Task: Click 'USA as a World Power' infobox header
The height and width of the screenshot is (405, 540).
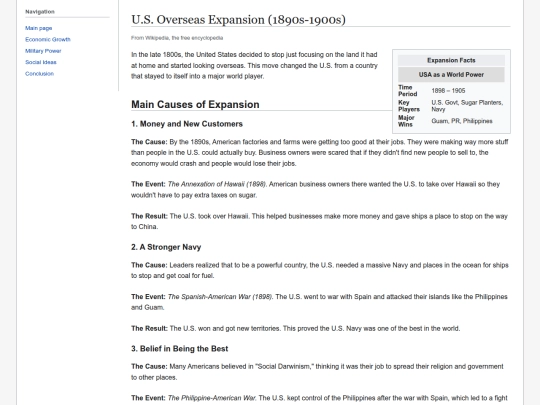Action: coord(451,75)
